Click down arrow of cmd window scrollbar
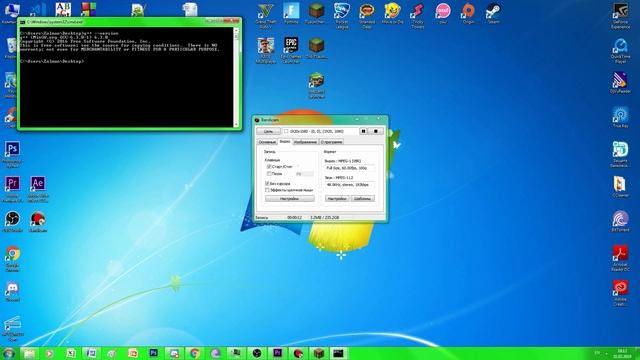Viewport: 640px width, 360px height. pos(236,124)
